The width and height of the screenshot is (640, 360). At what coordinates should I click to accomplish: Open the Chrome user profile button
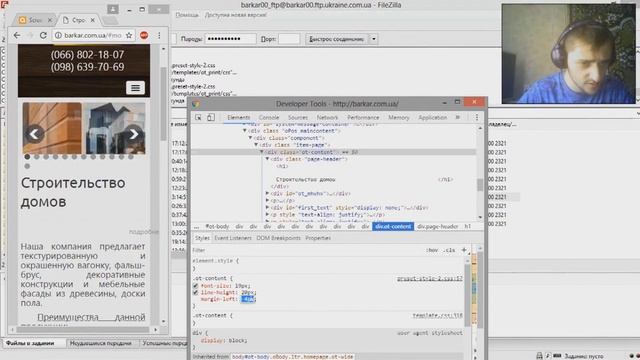[x=113, y=9]
